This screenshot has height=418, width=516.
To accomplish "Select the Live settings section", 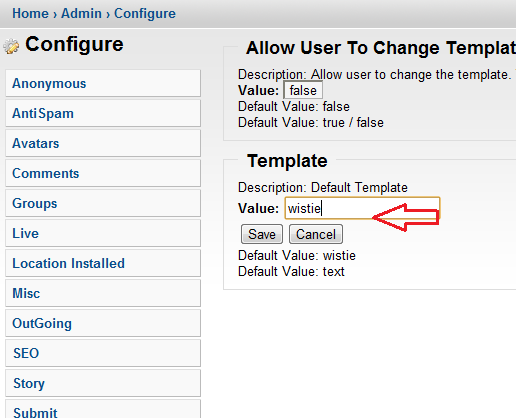I will pos(103,233).
